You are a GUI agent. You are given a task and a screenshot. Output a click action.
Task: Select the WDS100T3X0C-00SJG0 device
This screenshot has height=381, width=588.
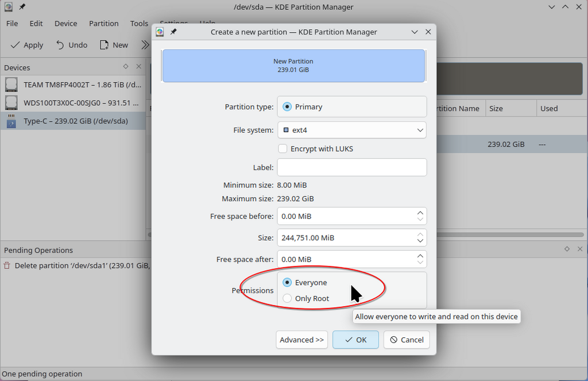click(73, 103)
